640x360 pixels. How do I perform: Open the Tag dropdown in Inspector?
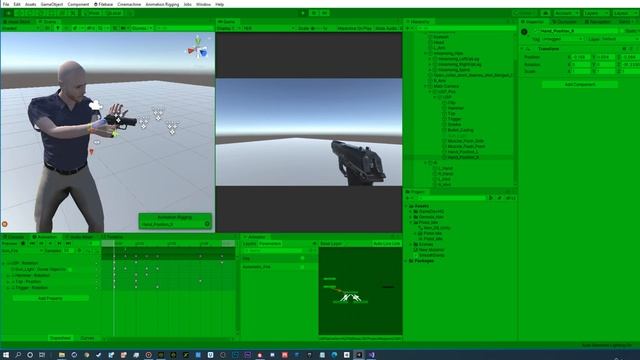(562, 39)
